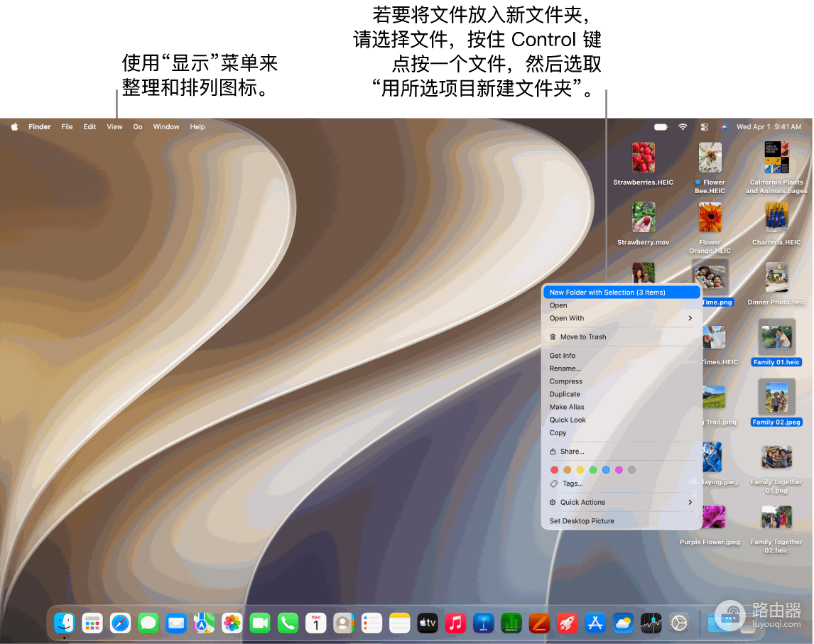Image resolution: width=814 pixels, height=644 pixels.
Task: Open Control Center in the menu bar
Action: coord(705,126)
